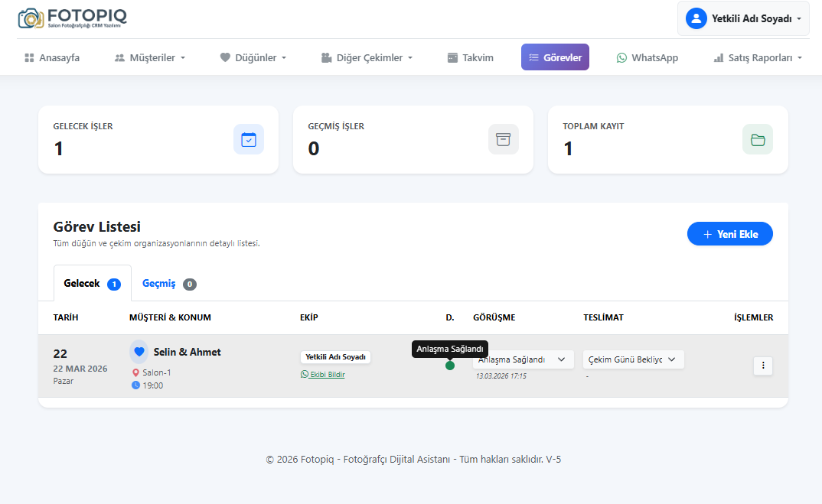This screenshot has width=822, height=504.
Task: Open the Düğünler navigation dropdown
Action: click(253, 57)
